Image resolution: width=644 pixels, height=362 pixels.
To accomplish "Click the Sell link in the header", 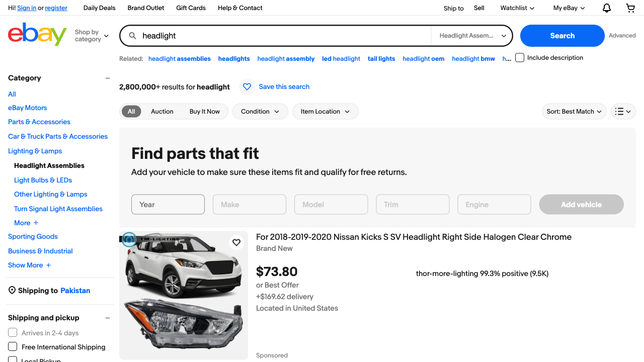I will [x=479, y=8].
